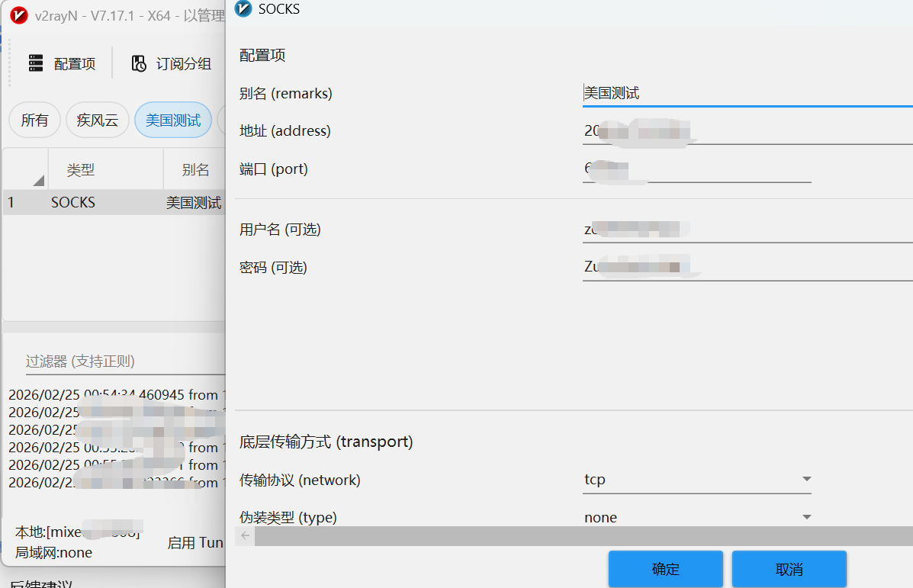Focus the 用户名 (可选) input field
Image resolution: width=913 pixels, height=588 pixels.
[x=747, y=230]
